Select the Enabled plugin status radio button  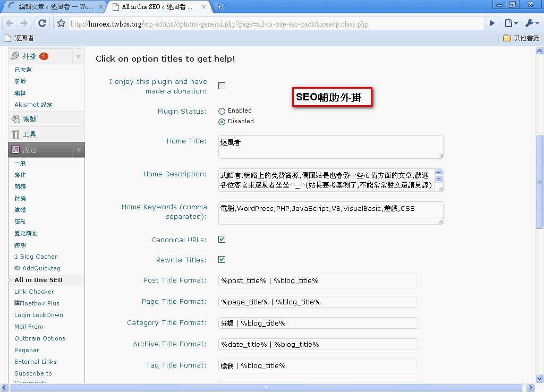coord(222,111)
